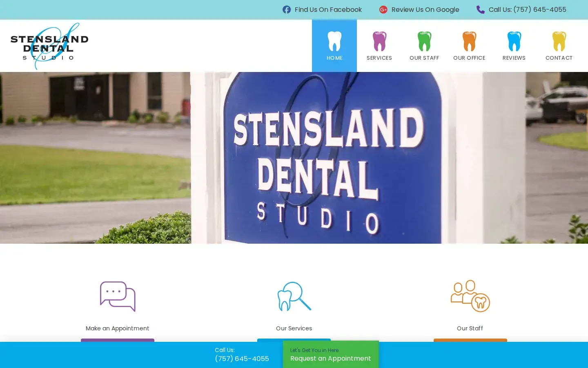588x368 pixels.
Task: Click the purple button under Make an Appointment
Action: (118, 340)
